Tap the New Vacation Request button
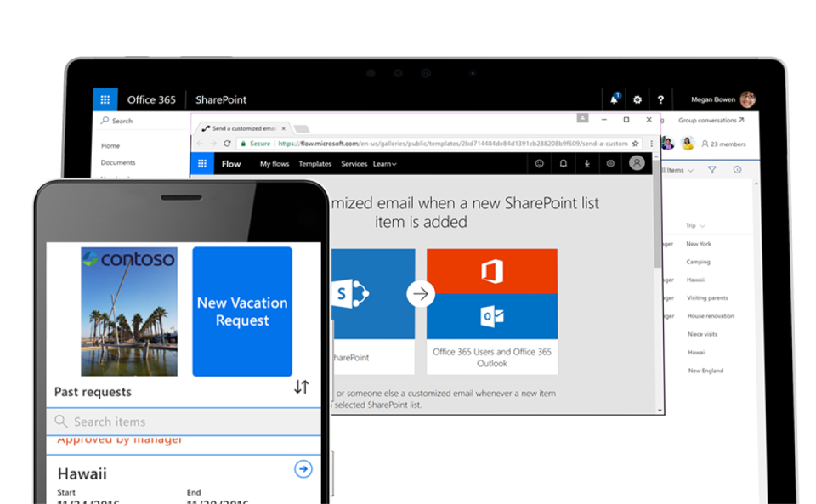This screenshot has height=504, width=816. pyautogui.click(x=242, y=312)
